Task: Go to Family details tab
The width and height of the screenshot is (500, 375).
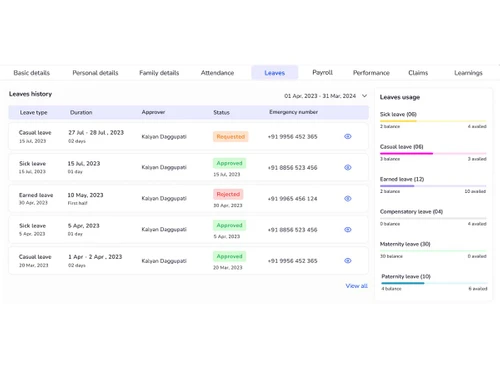Action: [159, 73]
